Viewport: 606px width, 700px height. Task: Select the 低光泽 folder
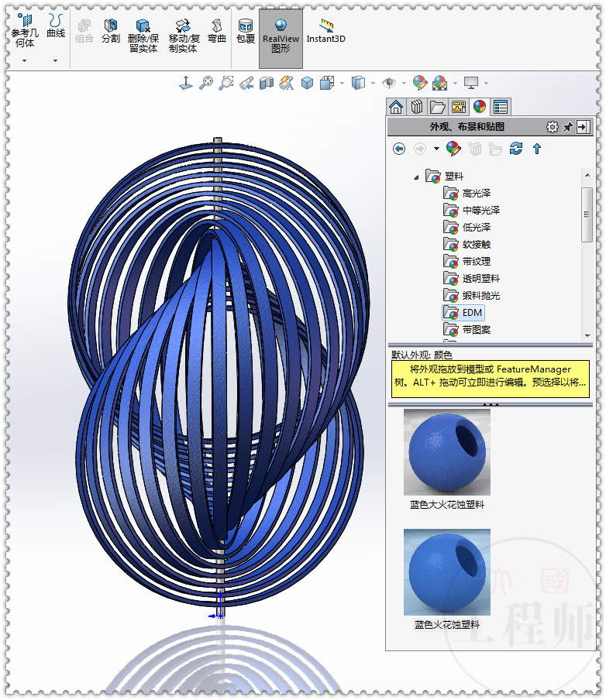click(467, 227)
